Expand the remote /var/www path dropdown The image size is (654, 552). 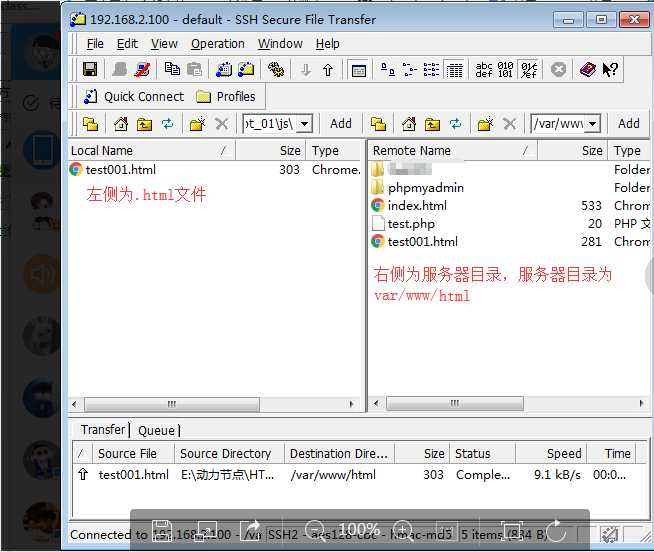(593, 124)
